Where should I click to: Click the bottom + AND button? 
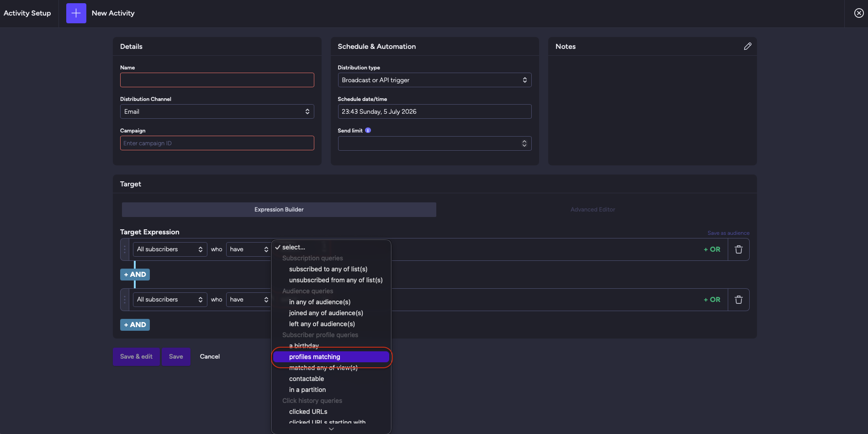click(135, 325)
